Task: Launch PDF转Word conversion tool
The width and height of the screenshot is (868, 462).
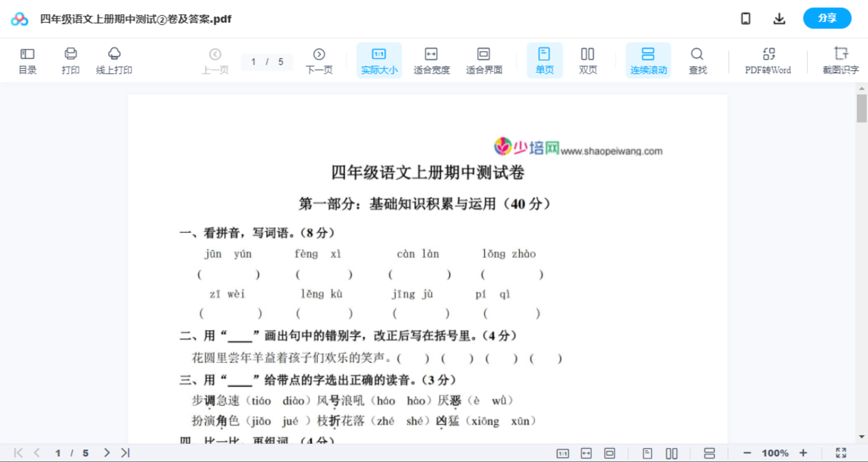Action: [x=768, y=60]
